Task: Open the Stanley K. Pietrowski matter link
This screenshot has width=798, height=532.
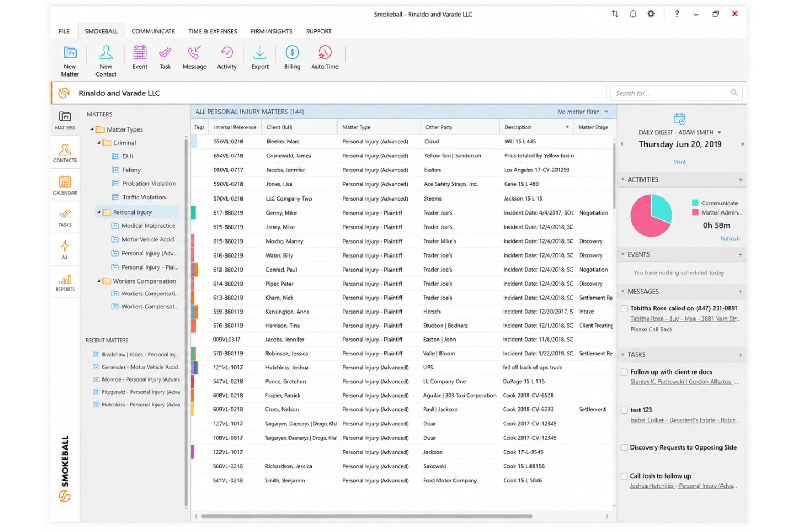Action: pos(684,382)
